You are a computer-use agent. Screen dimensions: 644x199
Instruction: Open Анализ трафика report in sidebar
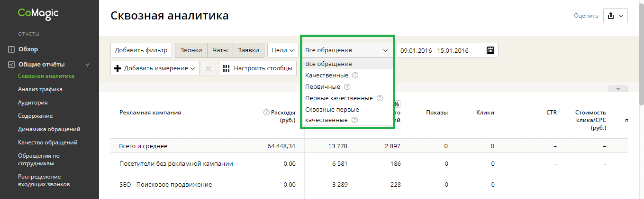point(40,89)
